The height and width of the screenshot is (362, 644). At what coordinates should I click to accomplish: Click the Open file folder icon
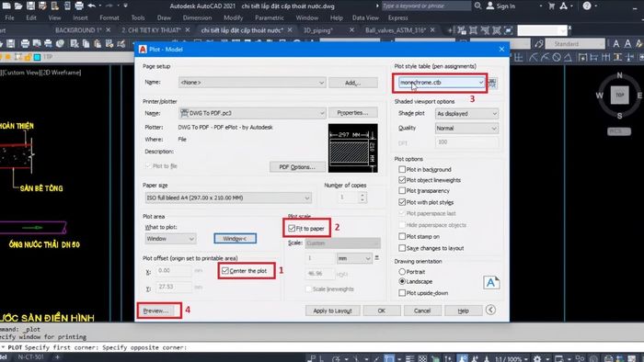18,6
